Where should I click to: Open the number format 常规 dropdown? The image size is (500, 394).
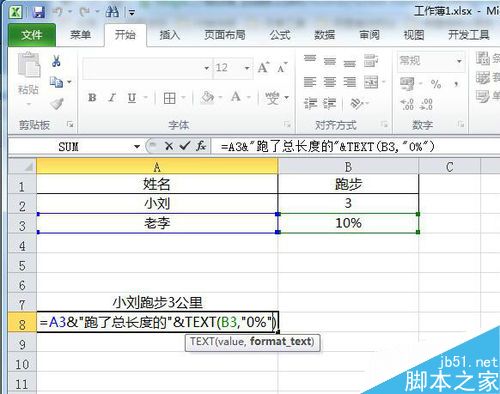(459, 61)
